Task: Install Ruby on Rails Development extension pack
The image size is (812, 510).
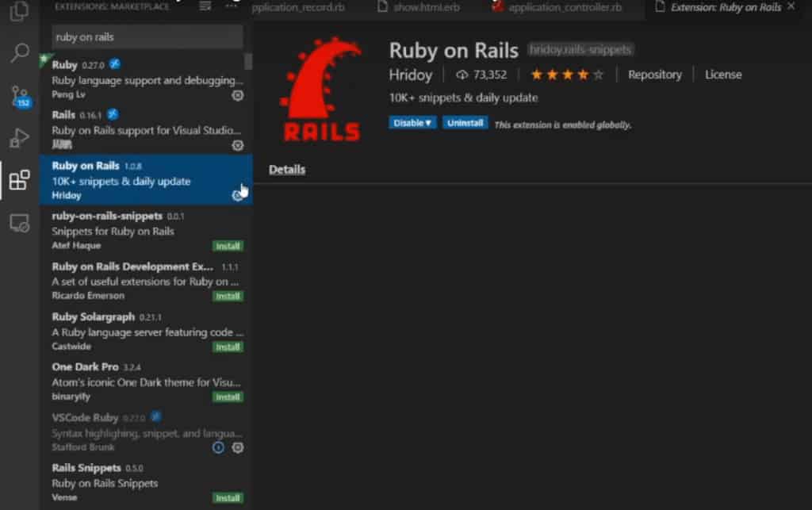Action: click(228, 296)
